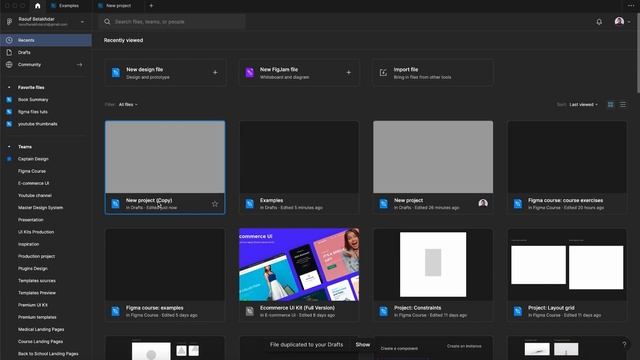Open Youtube channel project in sidebar
This screenshot has width=640, height=360.
point(35,196)
